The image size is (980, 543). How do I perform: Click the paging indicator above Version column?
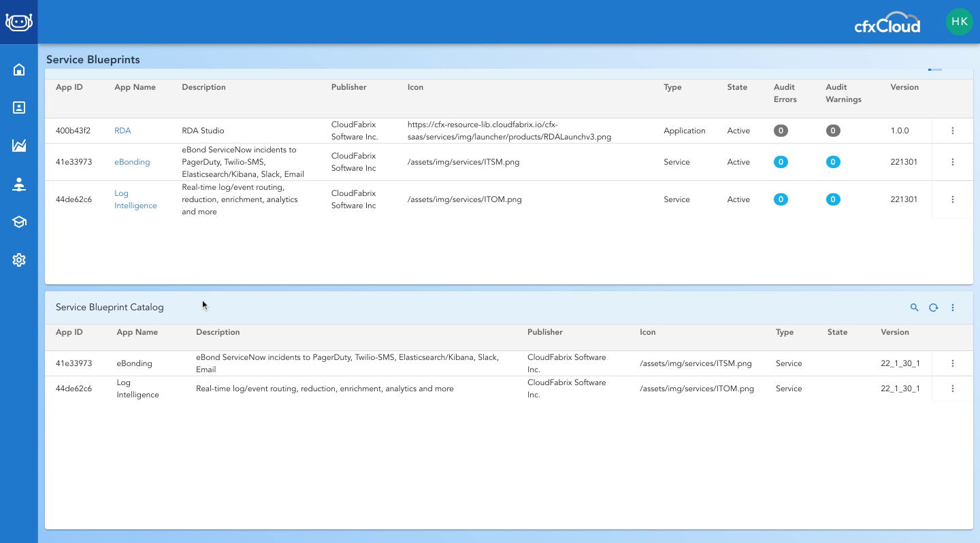coord(935,69)
